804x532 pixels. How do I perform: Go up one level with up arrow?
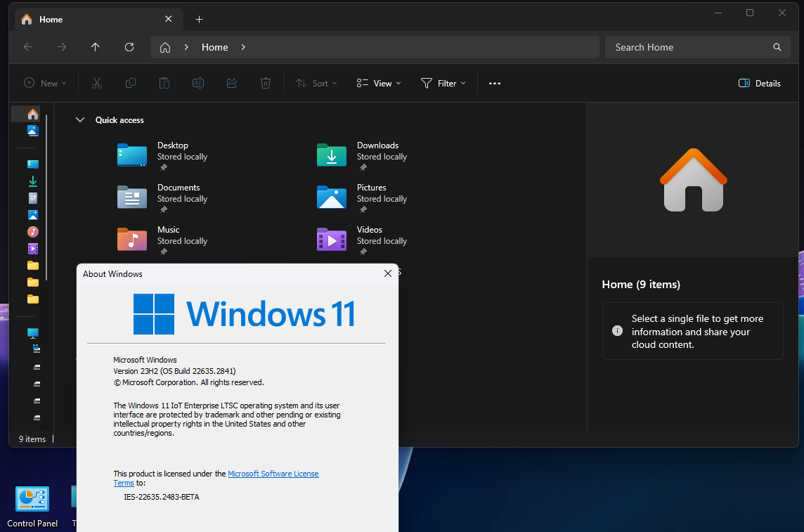coord(96,47)
